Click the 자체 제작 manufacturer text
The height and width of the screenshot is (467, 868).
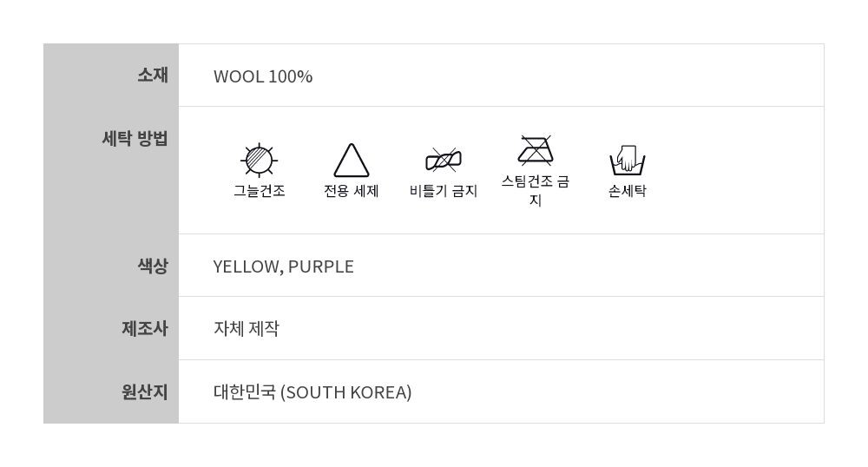point(247,329)
